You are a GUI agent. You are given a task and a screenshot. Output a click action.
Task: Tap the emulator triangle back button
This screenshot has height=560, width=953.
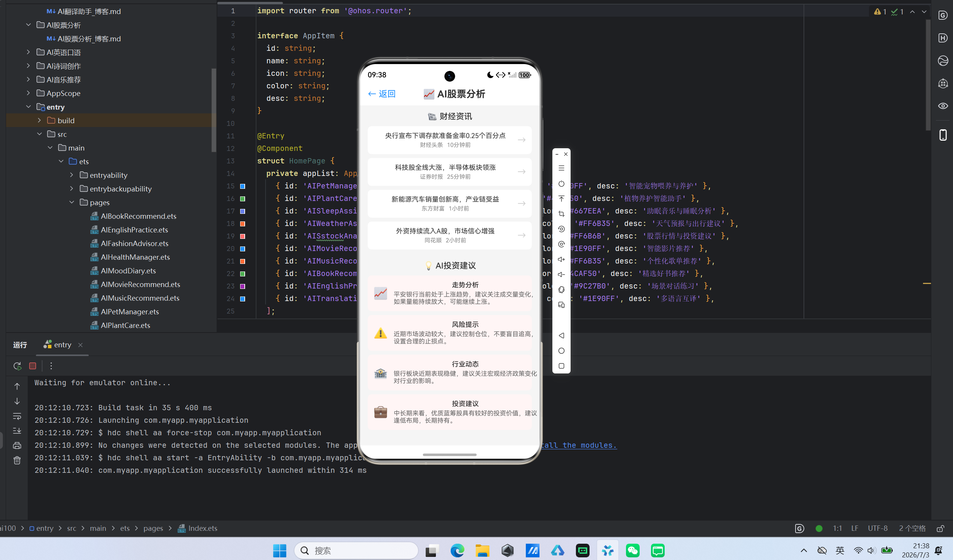[x=561, y=336]
